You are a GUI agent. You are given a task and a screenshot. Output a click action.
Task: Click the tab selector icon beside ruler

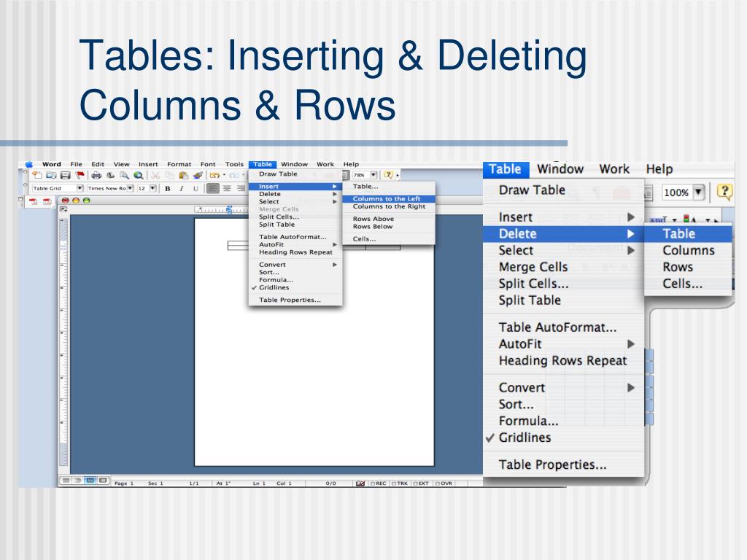coord(63,209)
